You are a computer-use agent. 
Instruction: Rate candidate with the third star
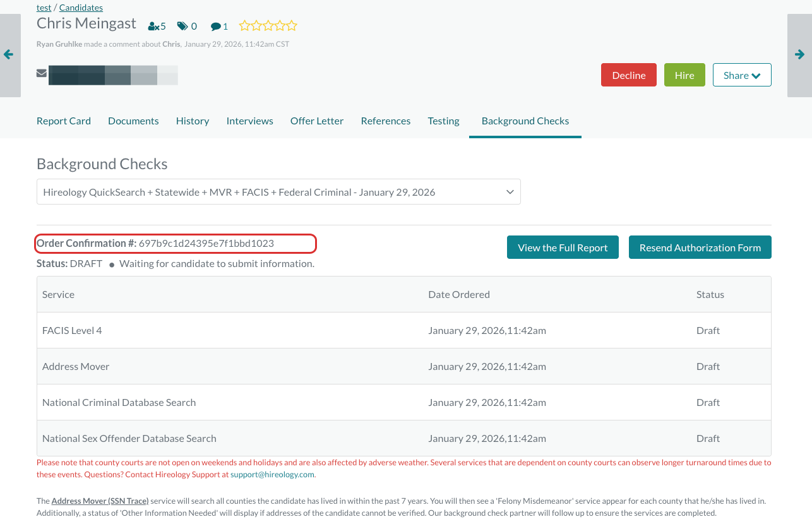tap(268, 26)
